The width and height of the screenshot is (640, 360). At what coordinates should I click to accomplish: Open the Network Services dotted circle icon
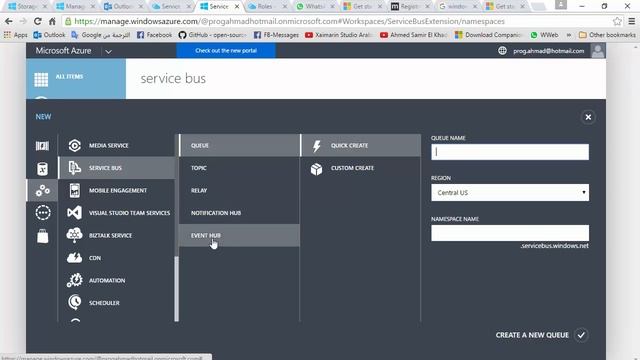43,213
